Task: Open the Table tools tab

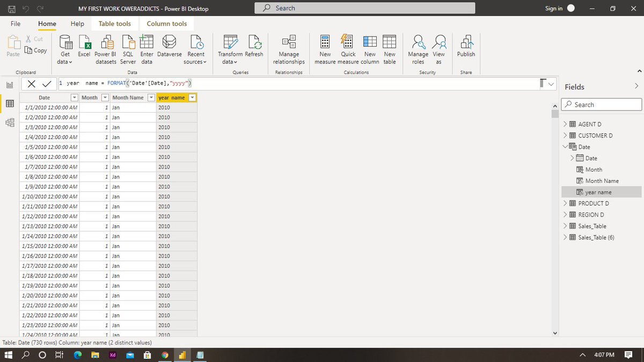Action: click(x=115, y=24)
